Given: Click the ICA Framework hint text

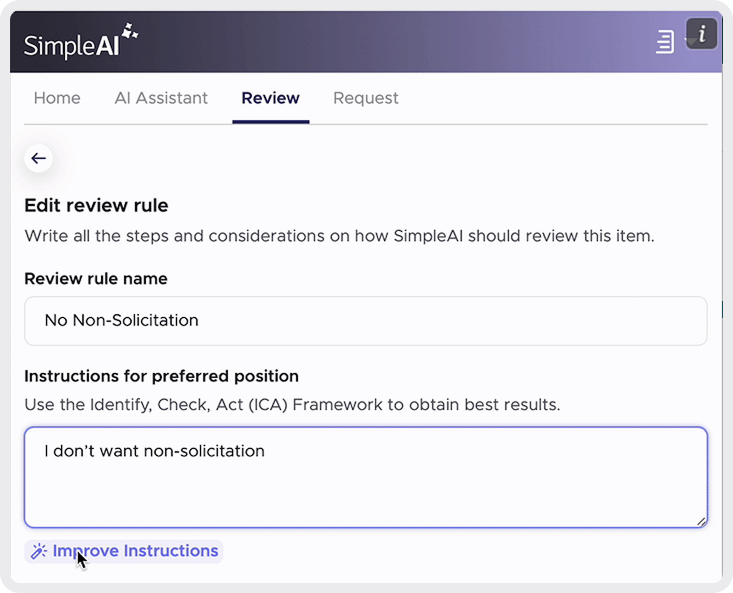Looking at the screenshot, I should point(292,405).
